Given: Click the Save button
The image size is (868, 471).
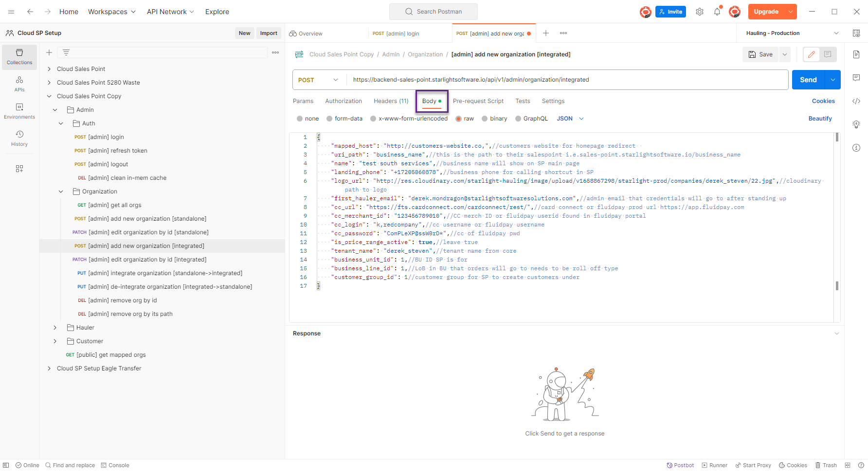Looking at the screenshot, I should click(761, 54).
